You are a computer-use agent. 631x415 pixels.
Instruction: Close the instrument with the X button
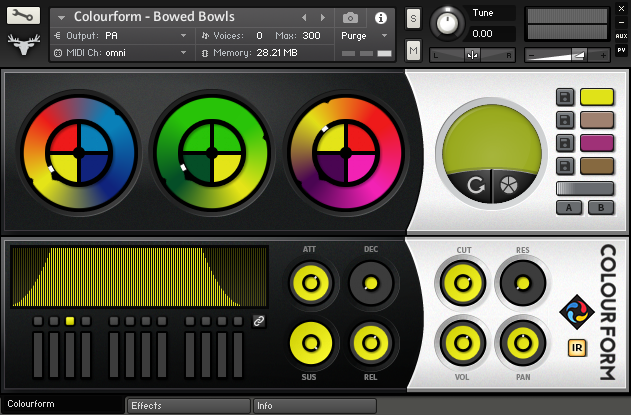621,8
